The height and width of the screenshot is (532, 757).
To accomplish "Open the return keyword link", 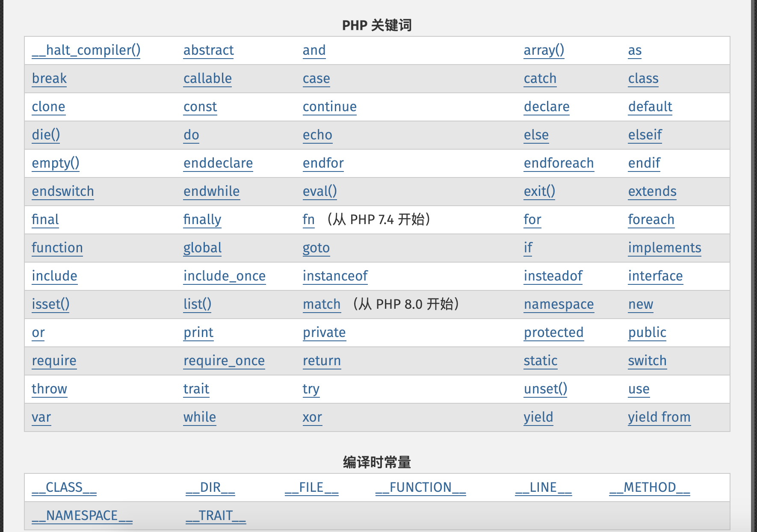I will point(322,361).
